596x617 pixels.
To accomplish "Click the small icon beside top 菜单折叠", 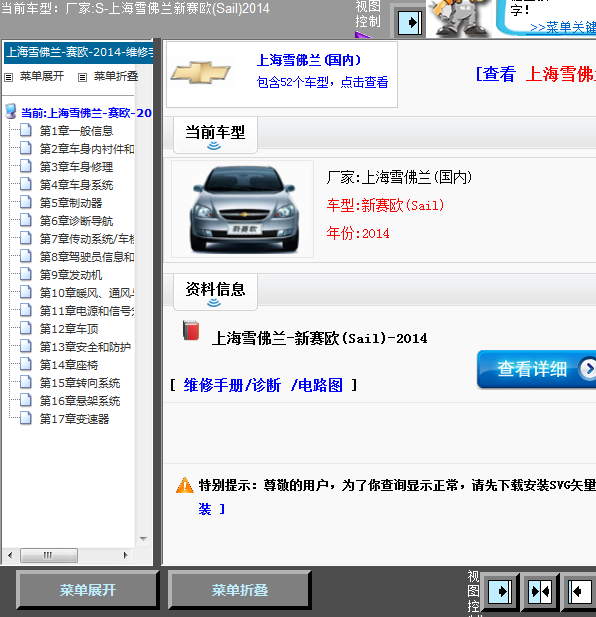I will coord(82,77).
